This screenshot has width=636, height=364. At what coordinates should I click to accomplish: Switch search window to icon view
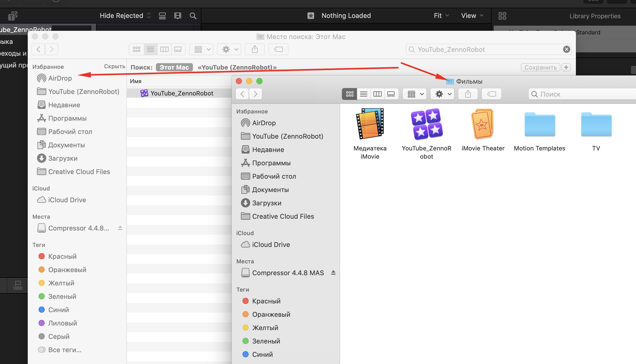pos(136,49)
